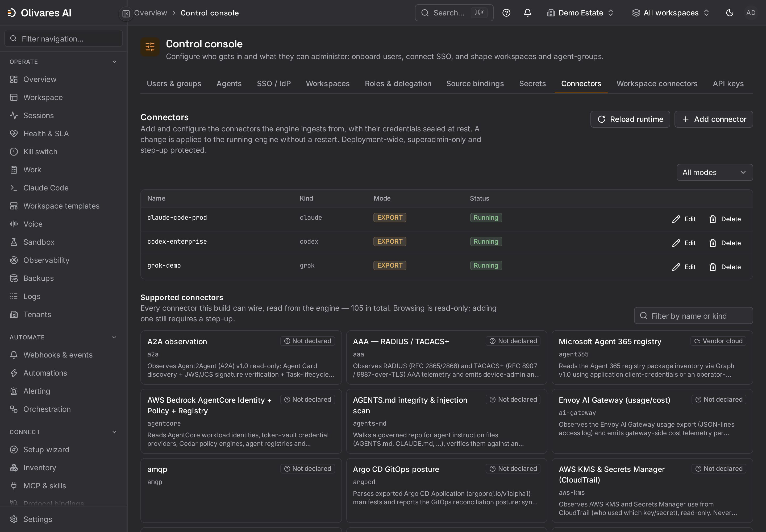Edit the codex-enterprise connector
This screenshot has height=532, width=766.
tap(684, 243)
